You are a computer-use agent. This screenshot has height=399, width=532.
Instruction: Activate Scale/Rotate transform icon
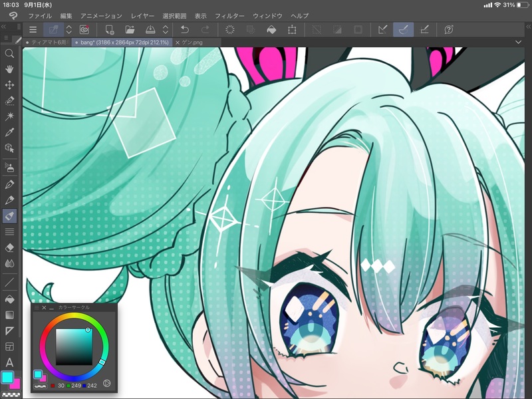292,30
